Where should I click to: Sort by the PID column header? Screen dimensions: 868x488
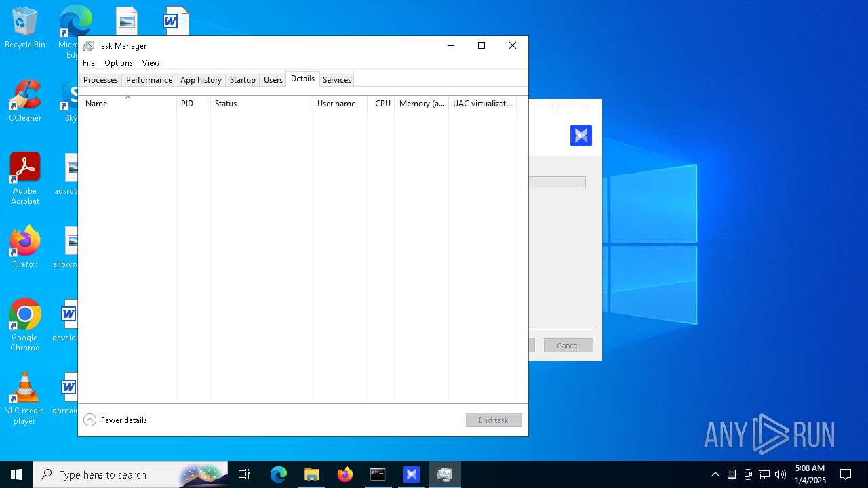pyautogui.click(x=193, y=104)
